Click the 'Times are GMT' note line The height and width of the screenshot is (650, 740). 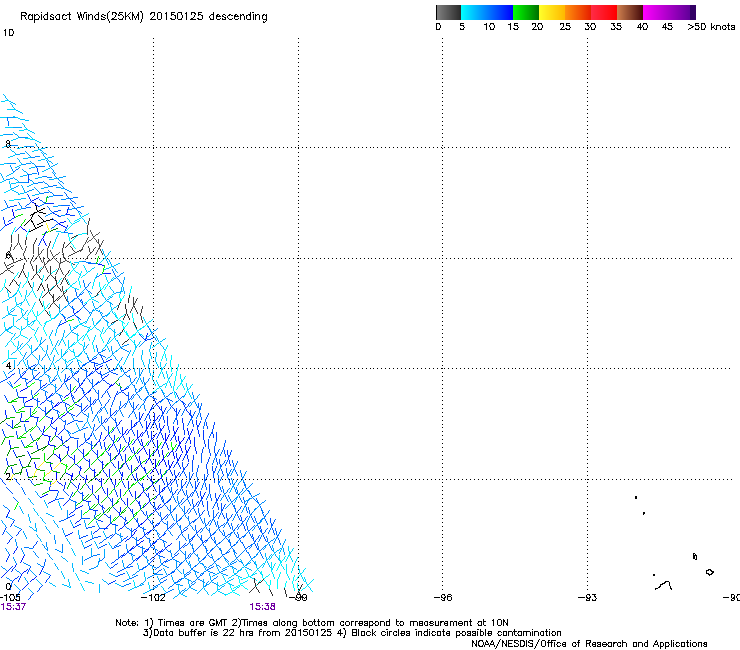click(x=312, y=623)
